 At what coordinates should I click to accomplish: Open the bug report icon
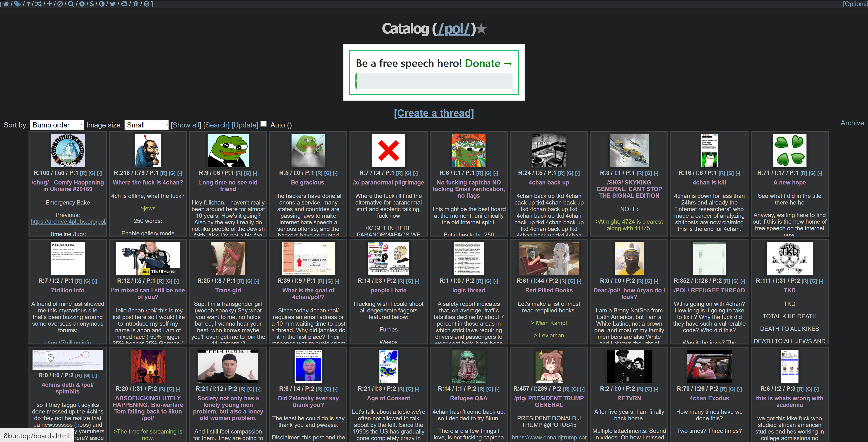136,4
